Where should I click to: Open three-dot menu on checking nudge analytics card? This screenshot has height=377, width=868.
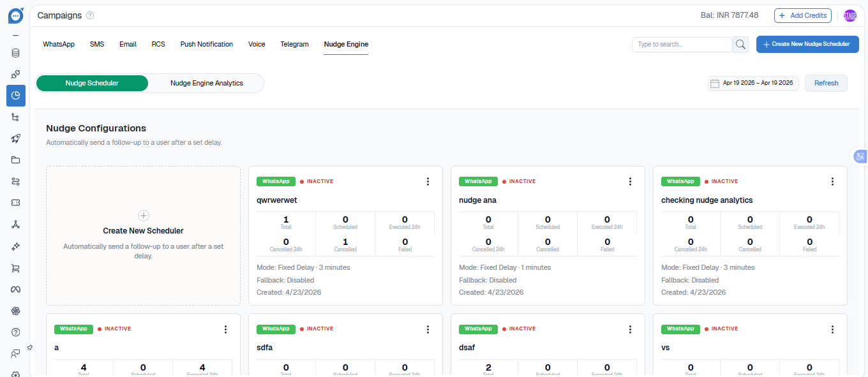(832, 182)
